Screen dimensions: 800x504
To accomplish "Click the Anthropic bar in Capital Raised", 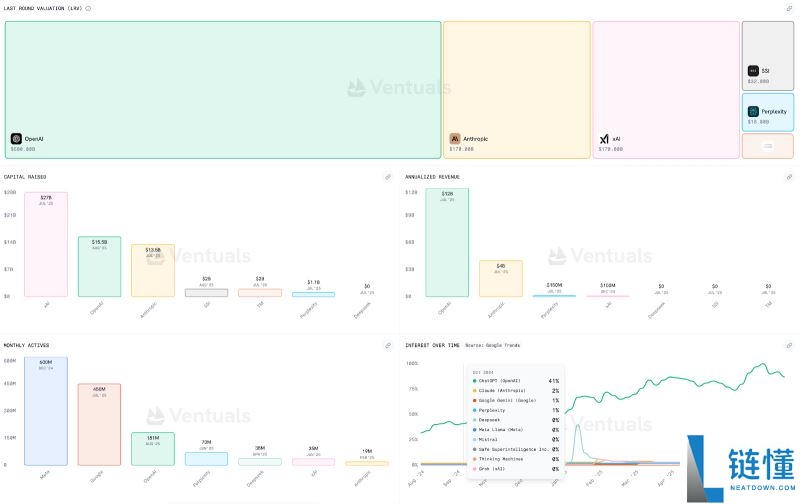I will point(153,271).
